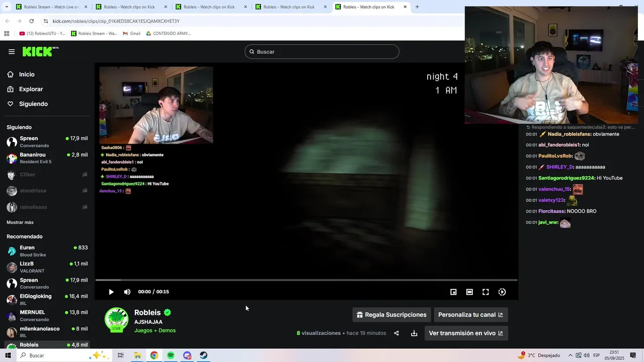The image size is (644, 362).
Task: Click Ver transmisión en vivo
Action: (466, 333)
